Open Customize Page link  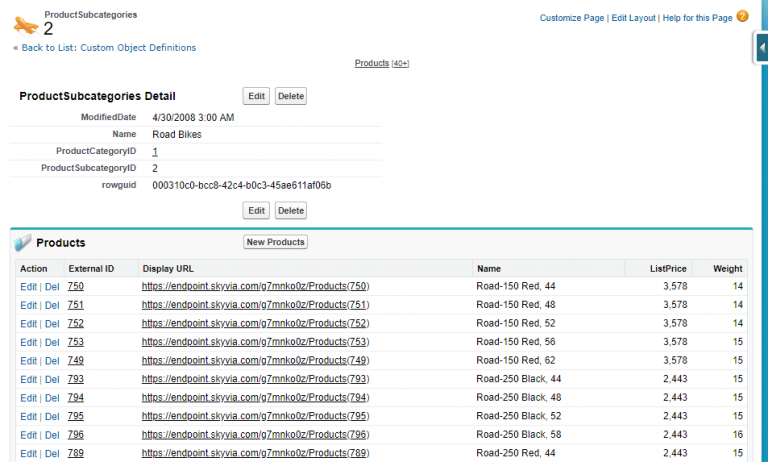pos(572,18)
